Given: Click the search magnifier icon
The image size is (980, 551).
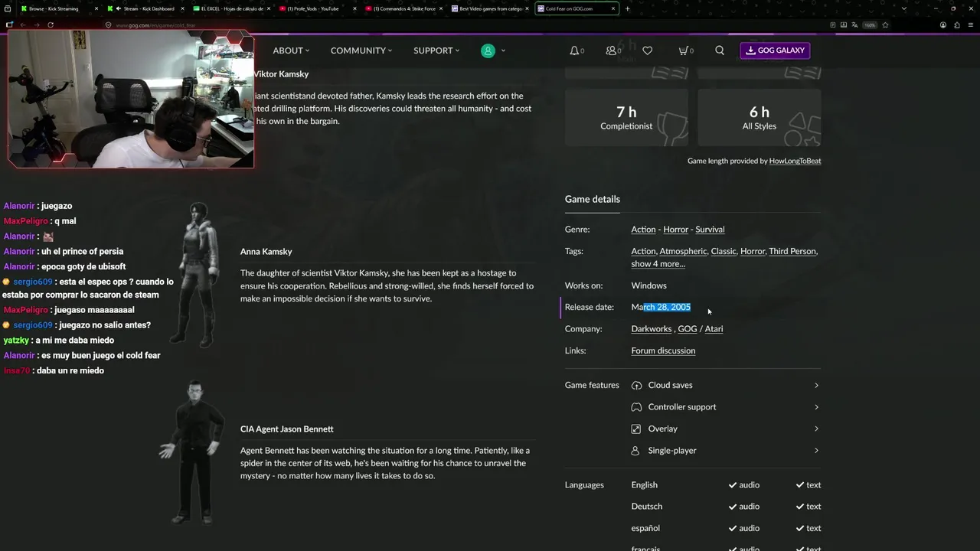Looking at the screenshot, I should [x=720, y=51].
